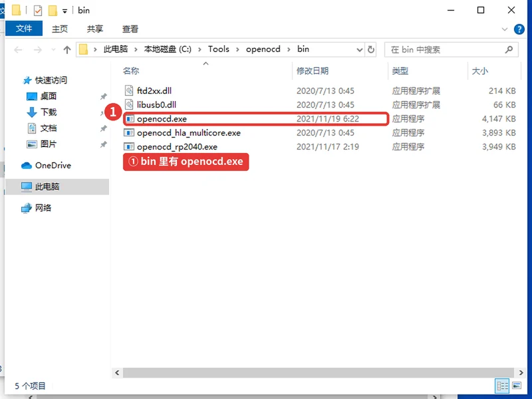Refresh the bin folder view
The width and height of the screenshot is (532, 399).
click(x=371, y=49)
